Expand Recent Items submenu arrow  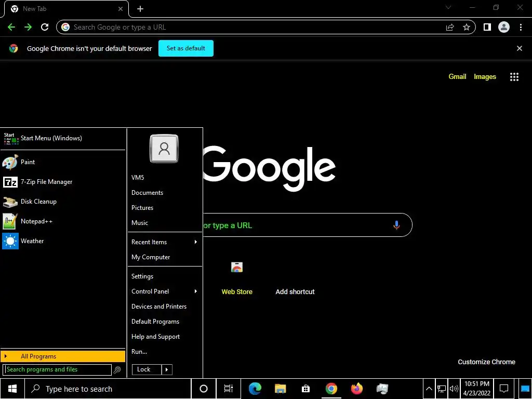(196, 242)
